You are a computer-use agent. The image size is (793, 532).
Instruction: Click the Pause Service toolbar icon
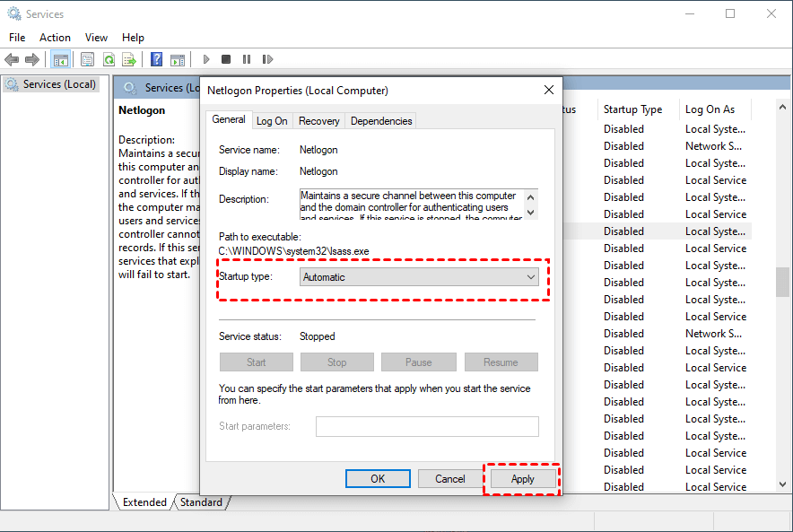(x=247, y=59)
